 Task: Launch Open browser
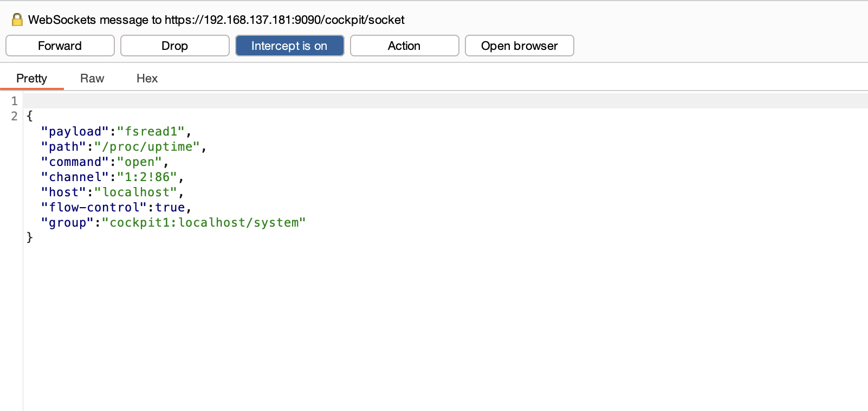pyautogui.click(x=520, y=46)
